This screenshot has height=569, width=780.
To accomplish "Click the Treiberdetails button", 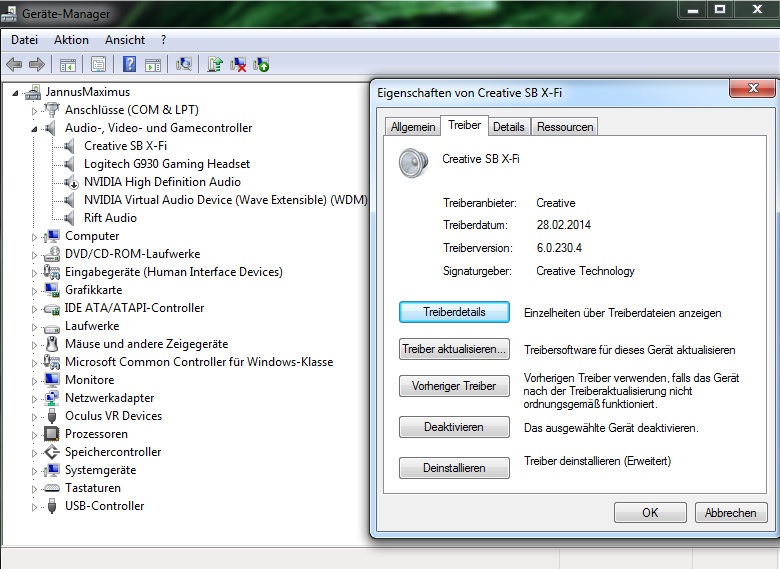I will pos(454,312).
